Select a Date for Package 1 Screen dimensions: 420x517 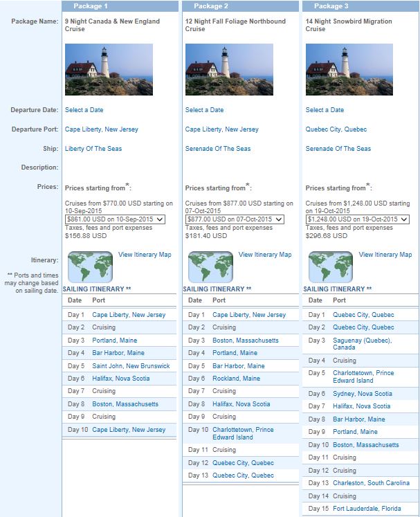click(x=84, y=110)
